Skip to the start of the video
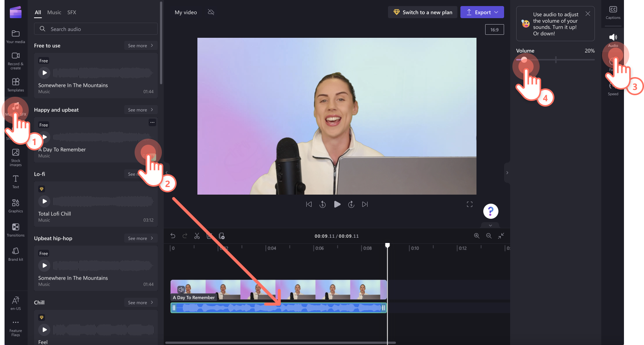Viewport: 644px width, 345px height. pos(309,204)
